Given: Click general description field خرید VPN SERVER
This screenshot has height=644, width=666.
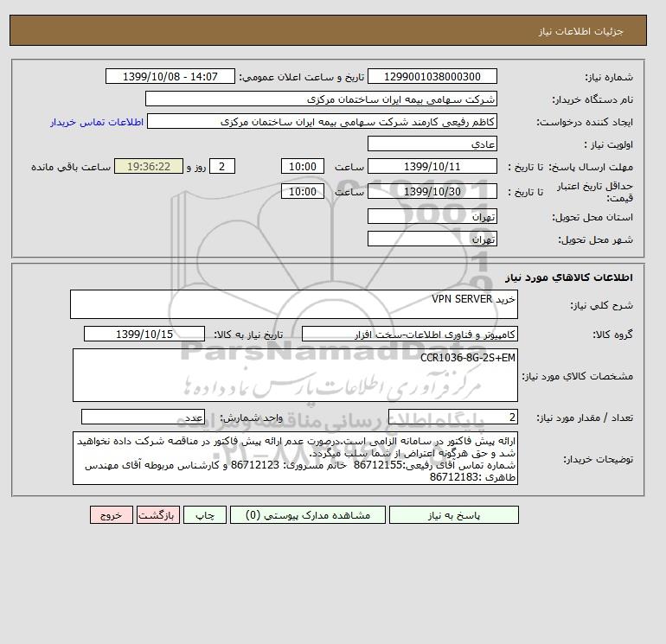Looking at the screenshot, I should [294, 304].
